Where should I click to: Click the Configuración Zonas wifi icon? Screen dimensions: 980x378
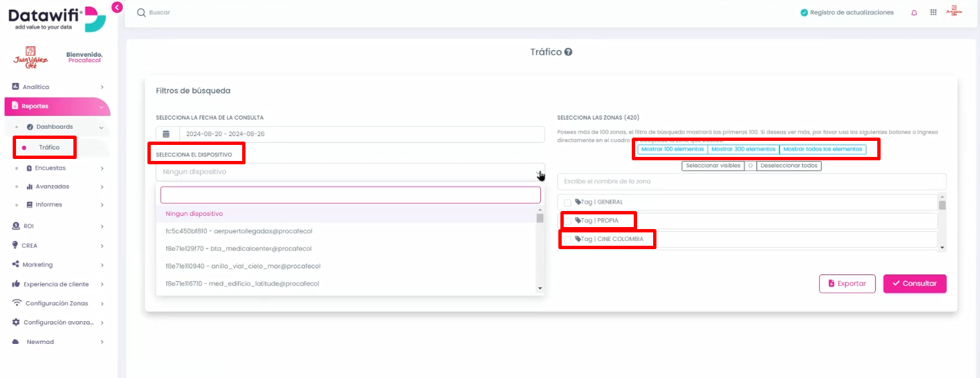[17, 303]
